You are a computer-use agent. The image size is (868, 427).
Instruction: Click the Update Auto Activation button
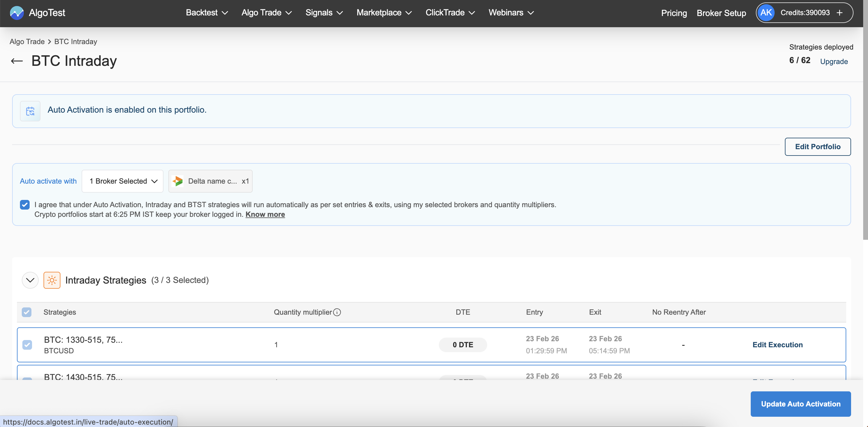click(x=800, y=404)
